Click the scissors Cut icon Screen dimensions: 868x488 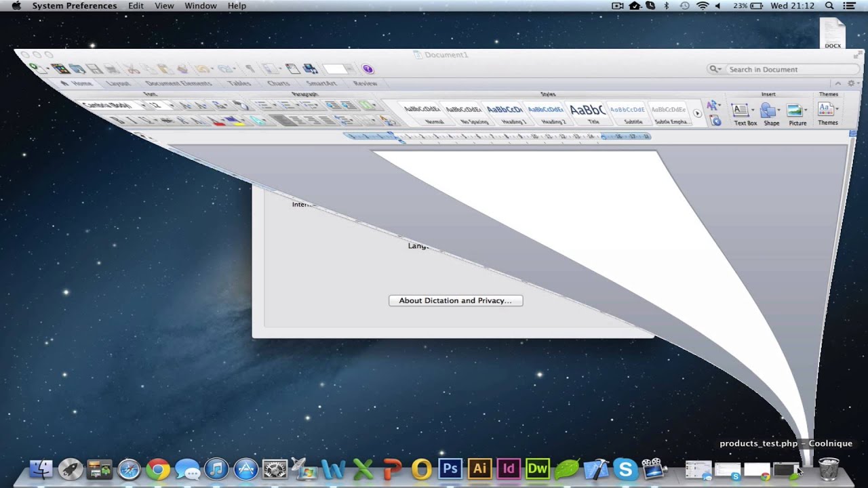[132, 68]
